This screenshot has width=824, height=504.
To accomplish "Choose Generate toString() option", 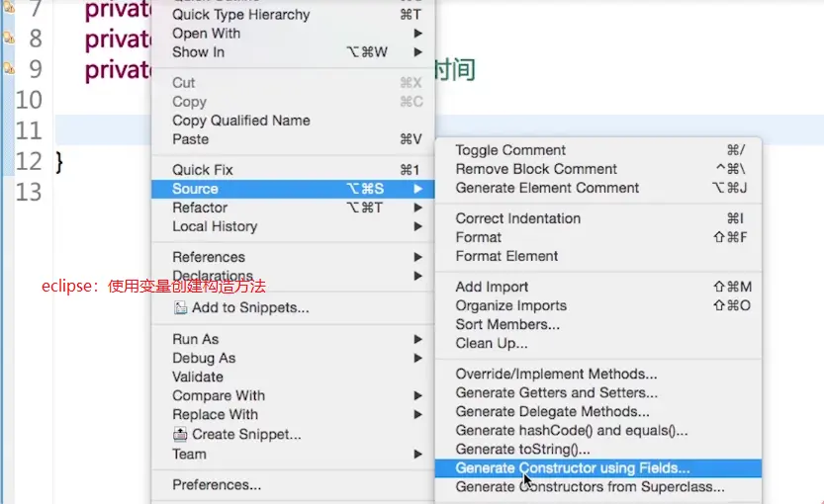I will tap(522, 450).
